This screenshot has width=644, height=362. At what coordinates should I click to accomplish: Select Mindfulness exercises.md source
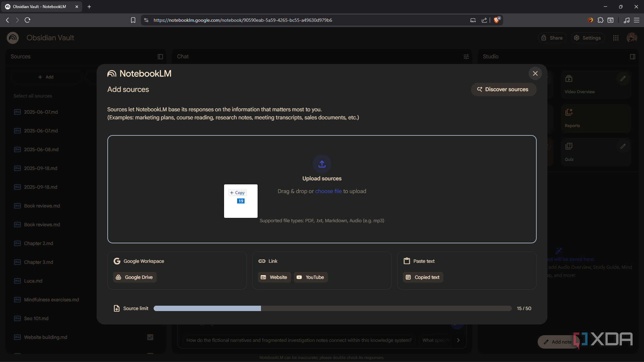(51, 300)
